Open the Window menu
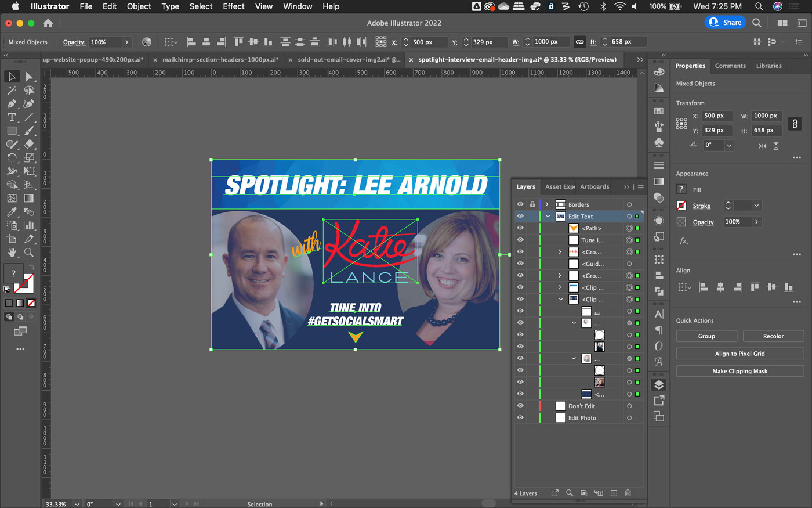The height and width of the screenshot is (508, 812). click(298, 6)
